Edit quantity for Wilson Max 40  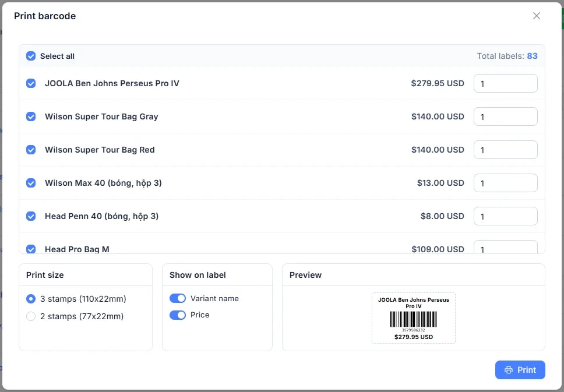[505, 183]
